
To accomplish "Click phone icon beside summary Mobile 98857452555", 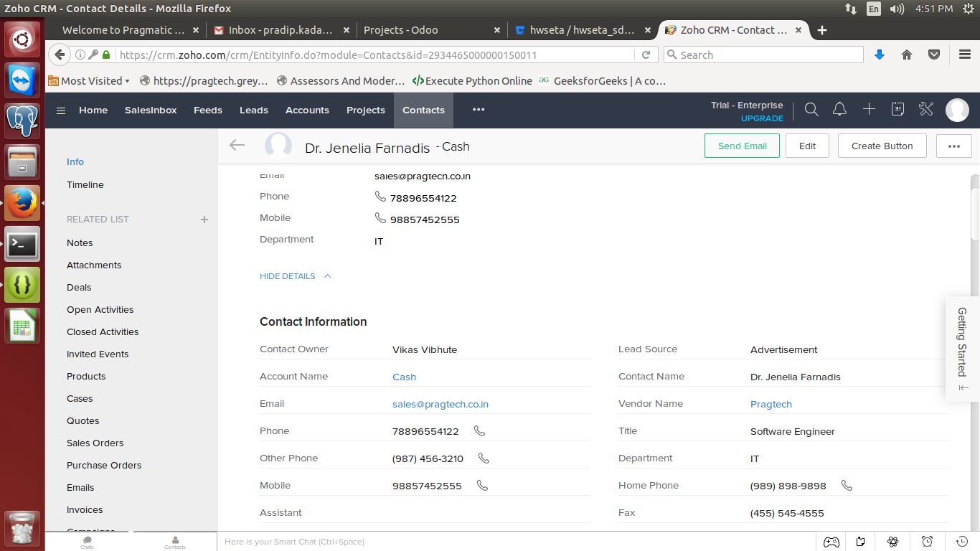I will [380, 217].
